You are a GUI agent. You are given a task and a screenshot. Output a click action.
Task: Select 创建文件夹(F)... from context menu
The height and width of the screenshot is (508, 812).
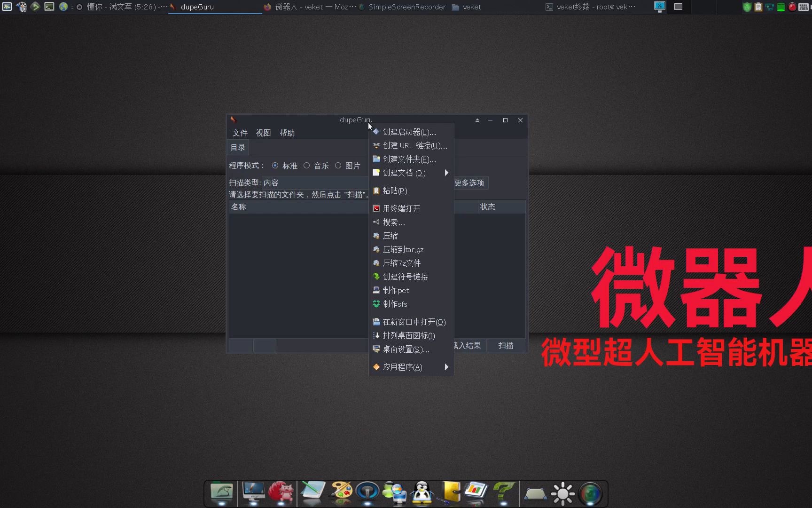point(411,159)
